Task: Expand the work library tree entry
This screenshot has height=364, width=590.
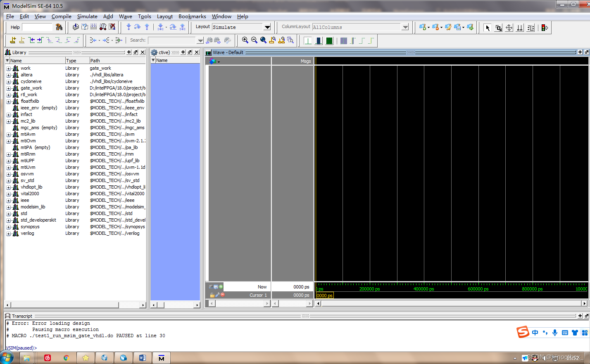Action: point(9,68)
